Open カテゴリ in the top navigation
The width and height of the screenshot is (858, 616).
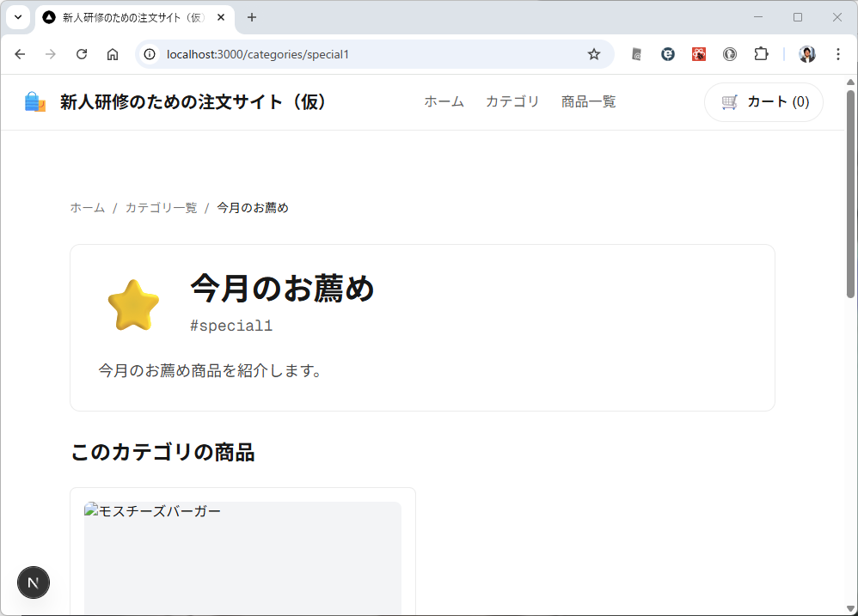512,102
